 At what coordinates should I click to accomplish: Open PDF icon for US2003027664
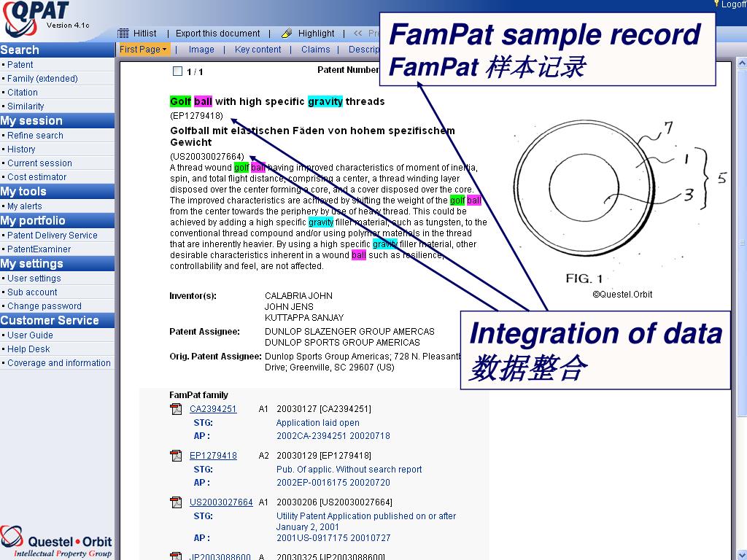[177, 502]
